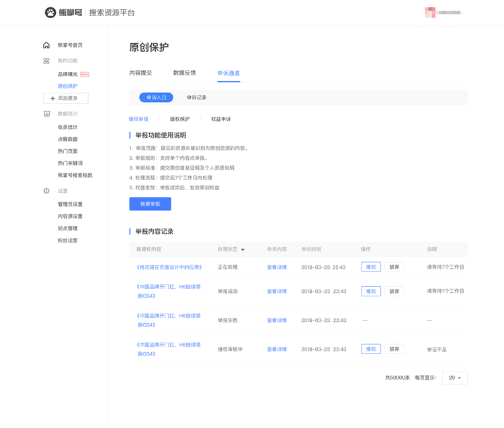Click the user avatar in header
The width and height of the screenshot is (504, 428).
click(x=430, y=12)
